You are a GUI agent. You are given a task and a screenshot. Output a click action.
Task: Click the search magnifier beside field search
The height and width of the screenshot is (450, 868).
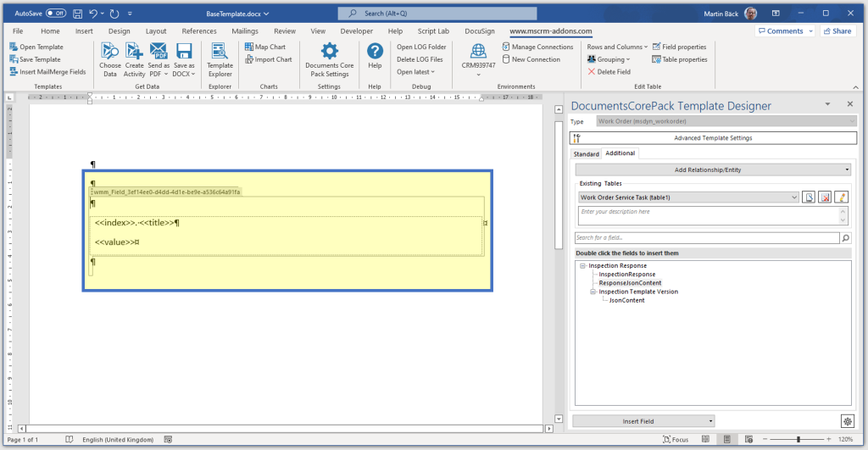(846, 238)
